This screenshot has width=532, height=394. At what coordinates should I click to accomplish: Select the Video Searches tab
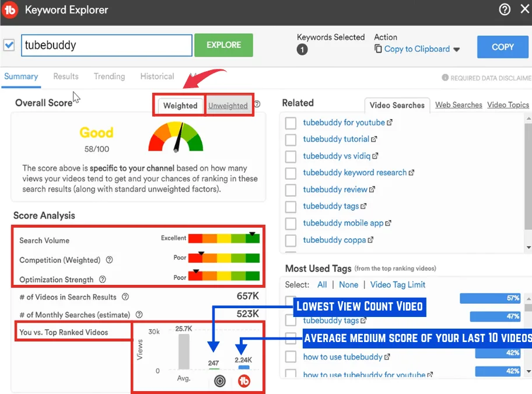click(x=397, y=105)
